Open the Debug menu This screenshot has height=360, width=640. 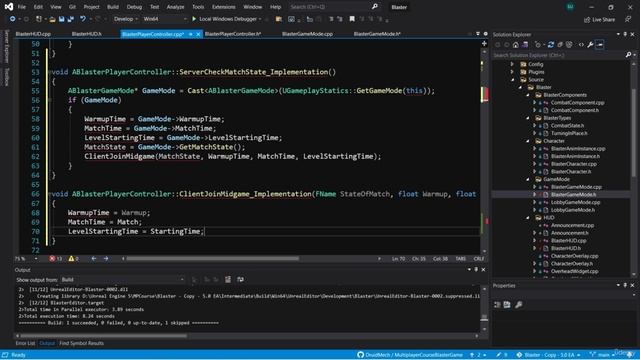coord(134,7)
